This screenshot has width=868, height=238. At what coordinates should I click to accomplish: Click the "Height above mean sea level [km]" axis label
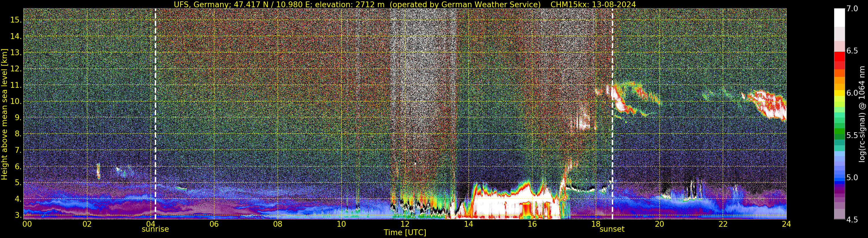pyautogui.click(x=4, y=114)
